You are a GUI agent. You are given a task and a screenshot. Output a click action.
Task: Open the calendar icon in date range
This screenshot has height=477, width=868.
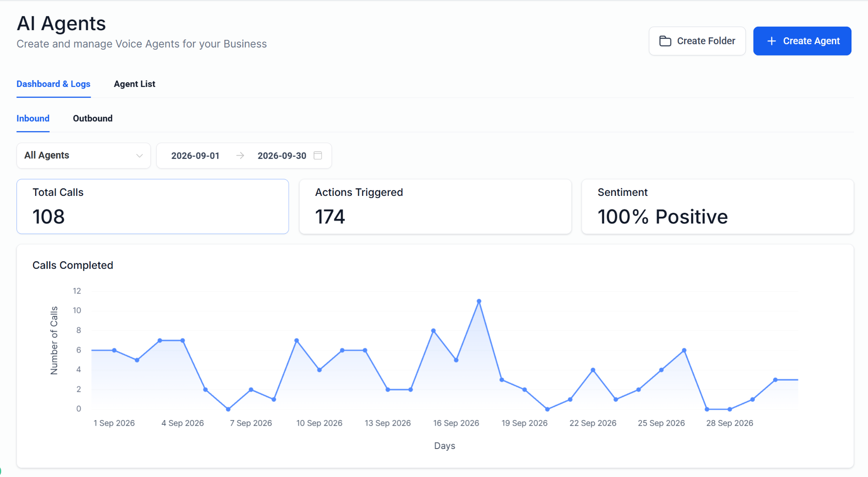(318, 156)
